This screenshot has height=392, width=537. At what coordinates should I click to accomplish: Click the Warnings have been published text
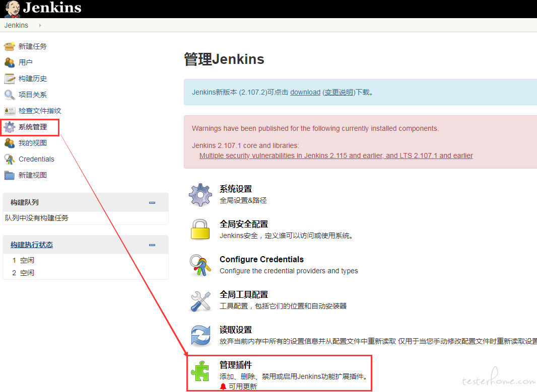point(315,128)
